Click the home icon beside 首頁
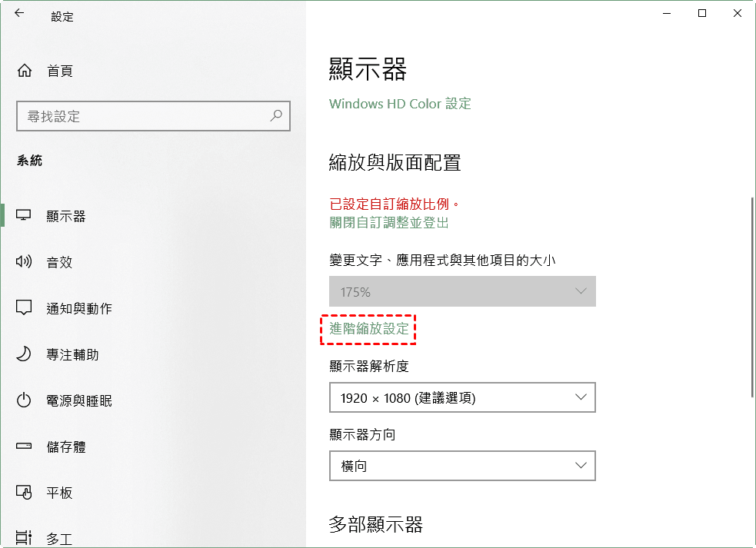Screen dimensions: 756x548 pos(25,71)
